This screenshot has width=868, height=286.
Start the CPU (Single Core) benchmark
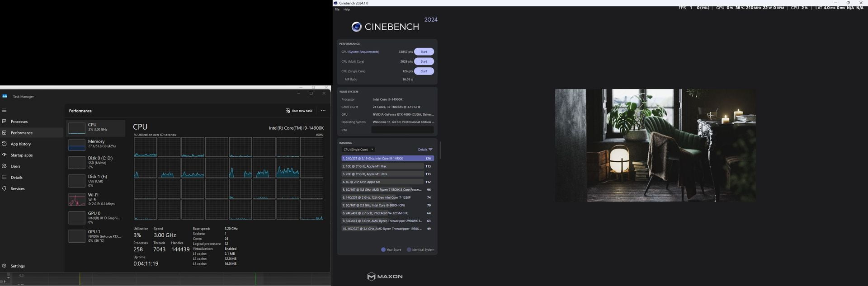(424, 71)
